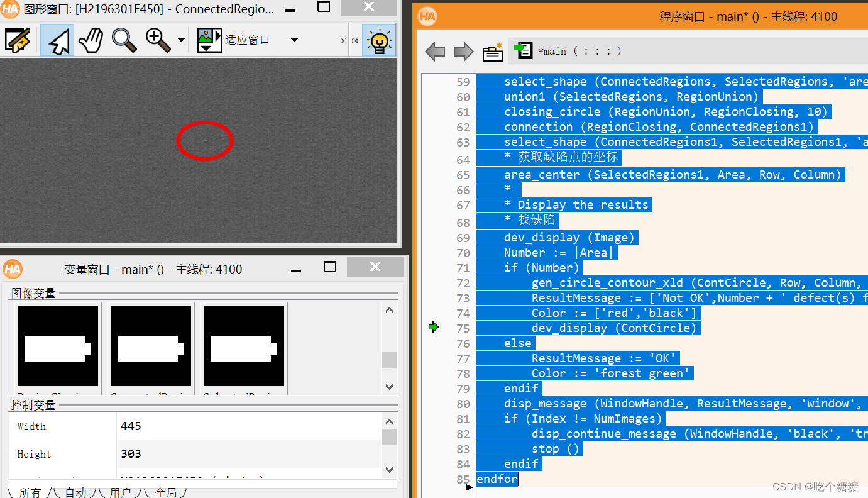Switch to the 用户 tab
The image size is (868, 498).
point(120,492)
